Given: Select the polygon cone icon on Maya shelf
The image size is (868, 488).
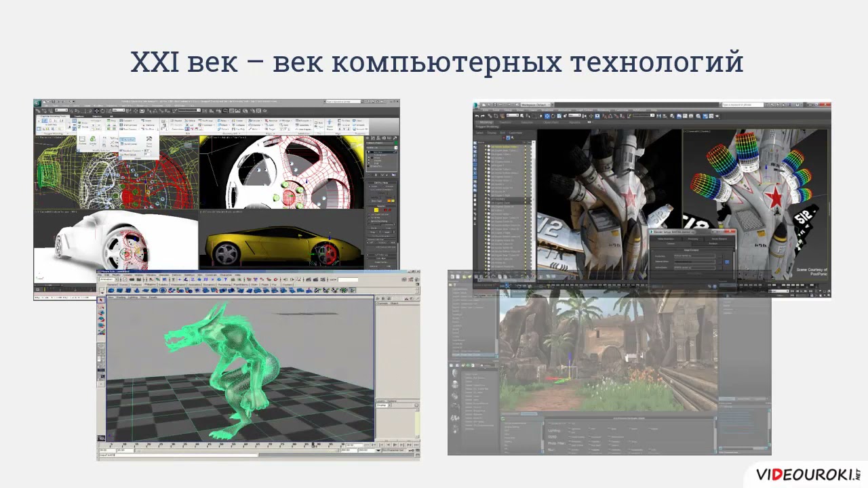Looking at the screenshot, I should point(137,290).
